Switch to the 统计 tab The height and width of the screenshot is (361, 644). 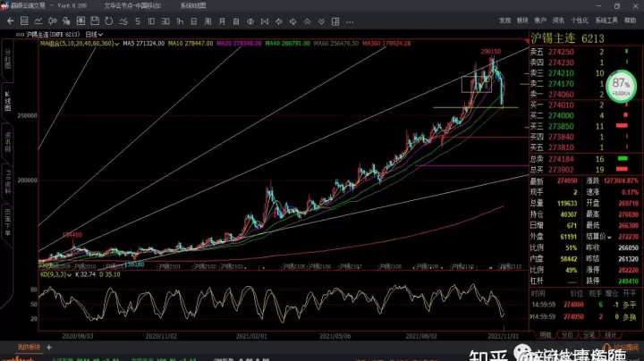tap(610, 335)
